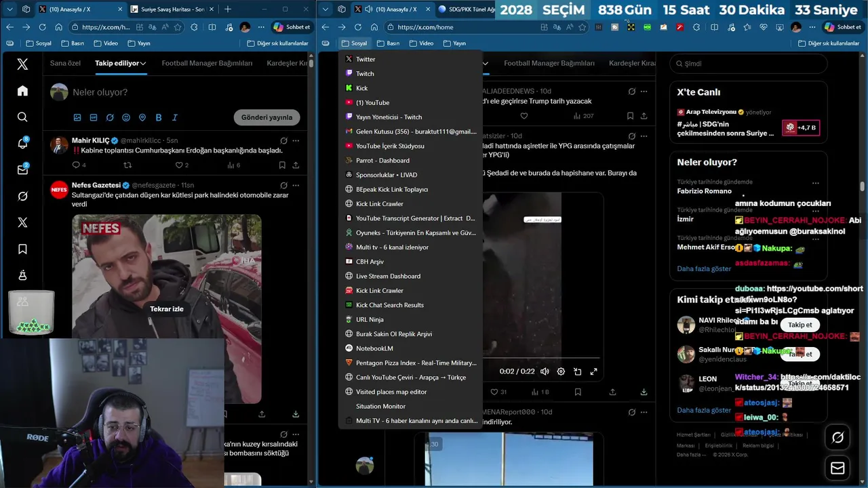Switch to Suriye Savaş Haritası browser tab
The height and width of the screenshot is (488, 868).
(x=173, y=9)
